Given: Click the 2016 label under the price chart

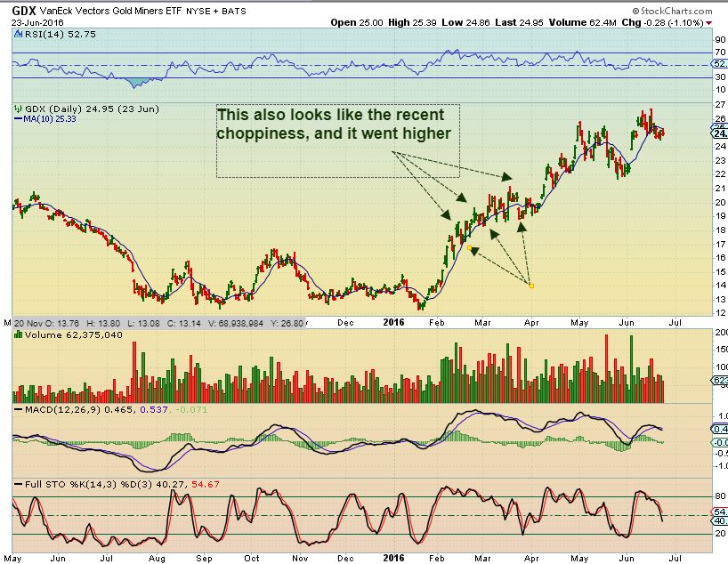Looking at the screenshot, I should [x=393, y=322].
